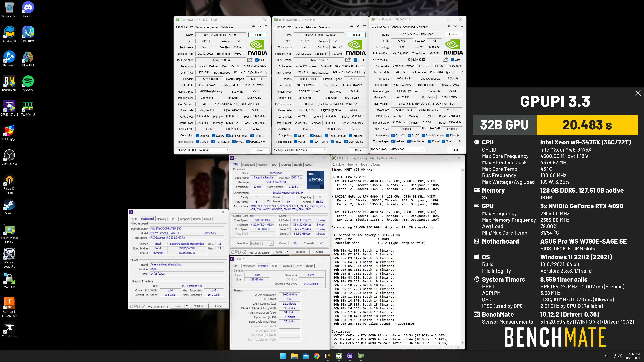
Task: Open the CPUID CPU-Z desktop shortcut
Action: pos(9,108)
